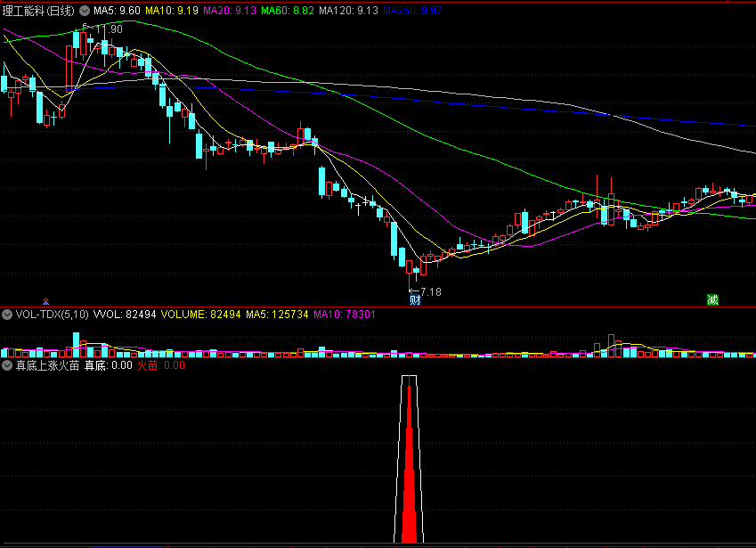Viewport: 756px width, 548px height.
Task: Select the MA120: 9.13 label
Action: [x=348, y=11]
